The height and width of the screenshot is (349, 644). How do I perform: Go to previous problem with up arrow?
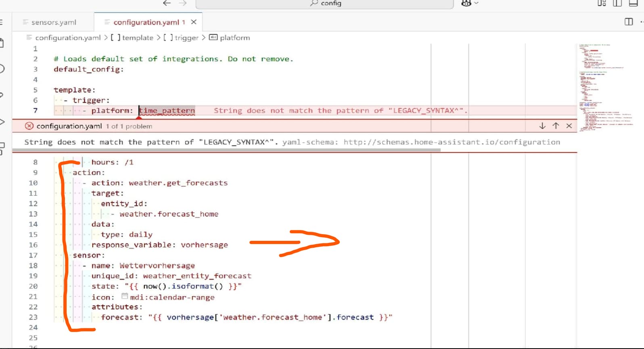point(556,126)
